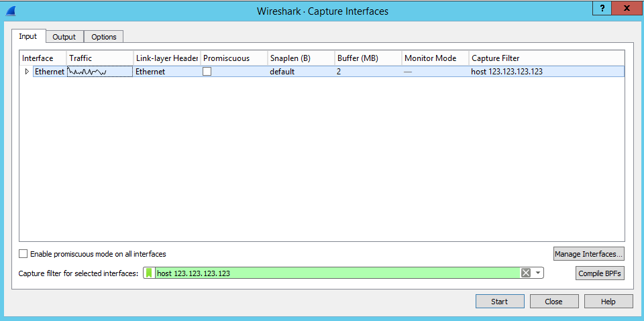Image resolution: width=644 pixels, height=321 pixels.
Task: Click the Snaplen (B) column header
Action: (301, 58)
